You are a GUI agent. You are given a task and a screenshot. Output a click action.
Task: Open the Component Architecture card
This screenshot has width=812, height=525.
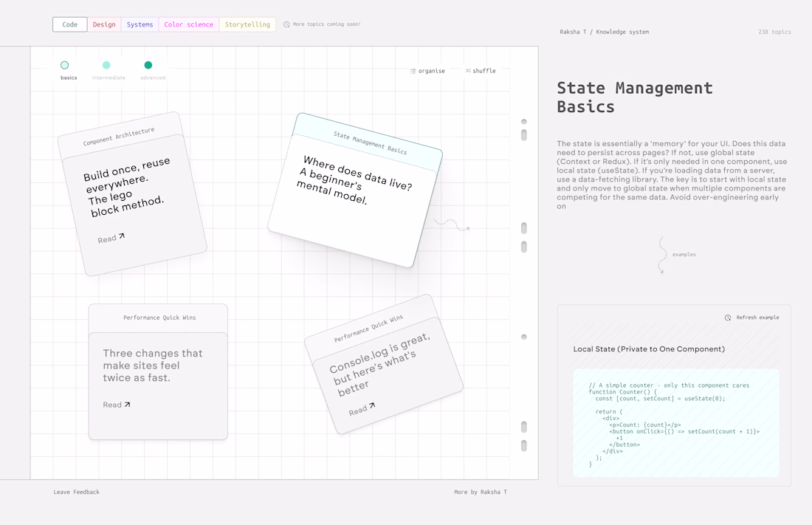click(132, 194)
